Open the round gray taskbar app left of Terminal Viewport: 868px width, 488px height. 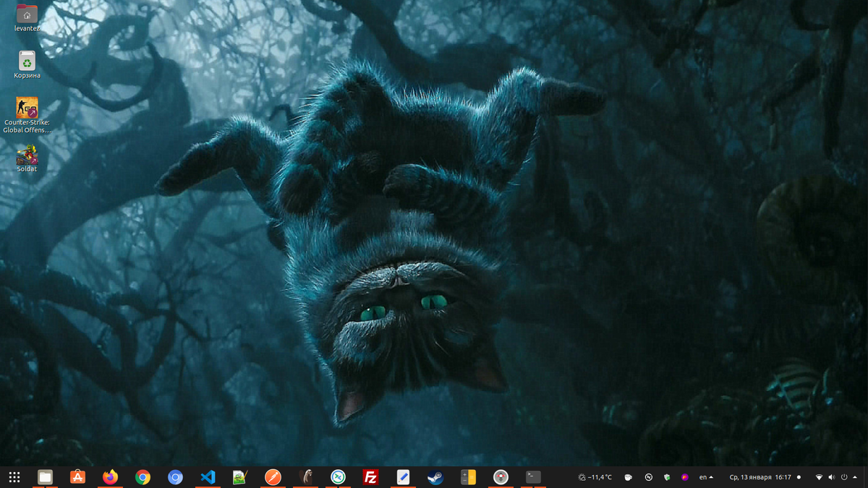tap(501, 477)
